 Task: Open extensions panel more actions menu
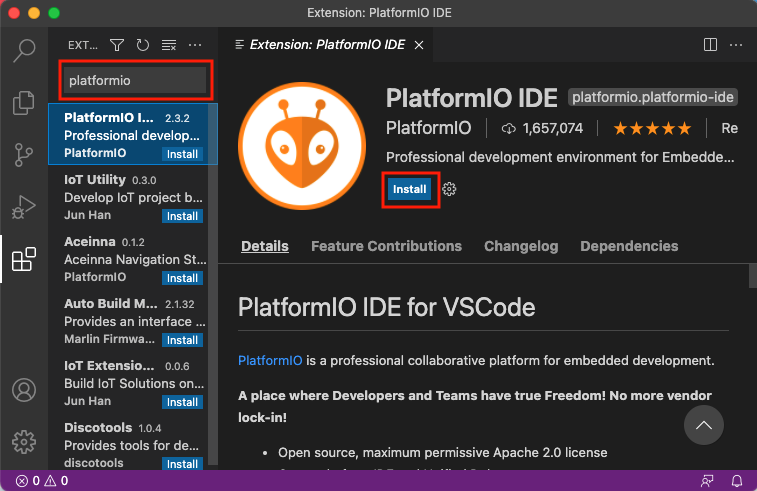click(195, 45)
